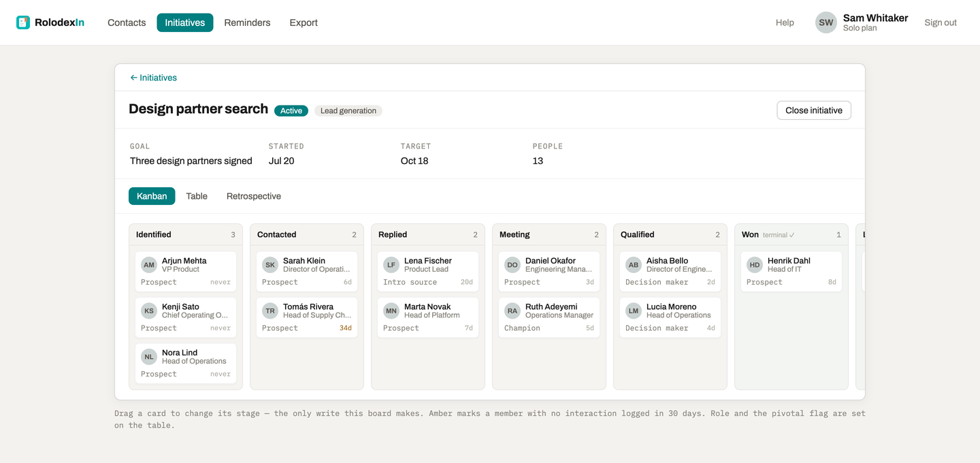Click the Tomás Rivera card name

click(308, 306)
